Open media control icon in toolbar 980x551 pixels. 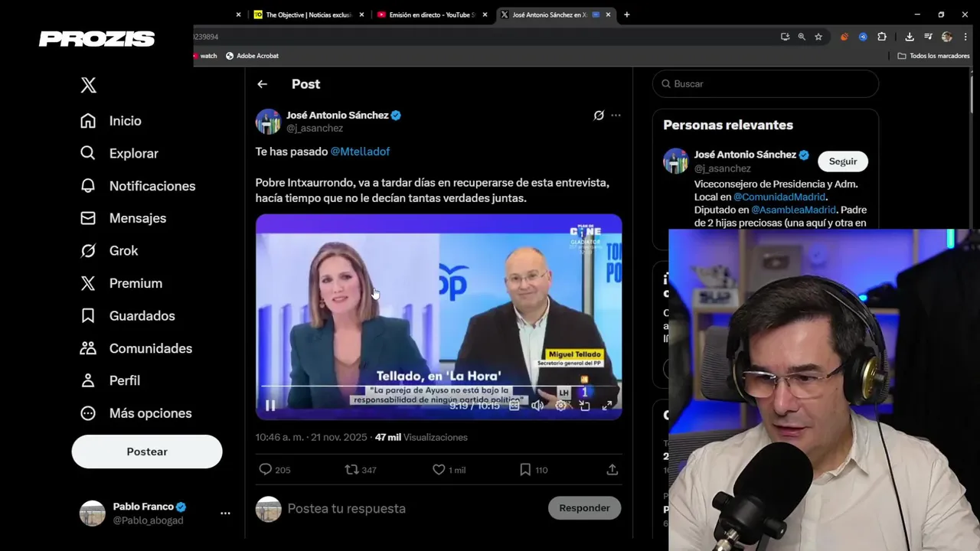[928, 37]
